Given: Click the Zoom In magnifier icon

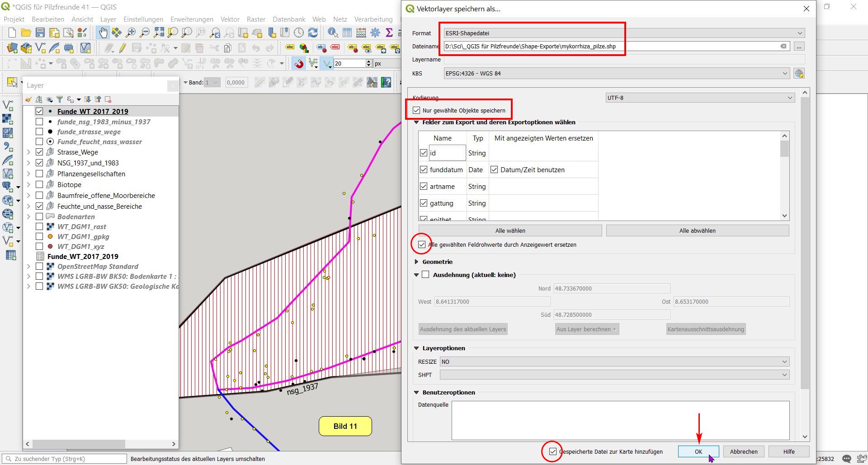Looking at the screenshot, I should (131, 33).
